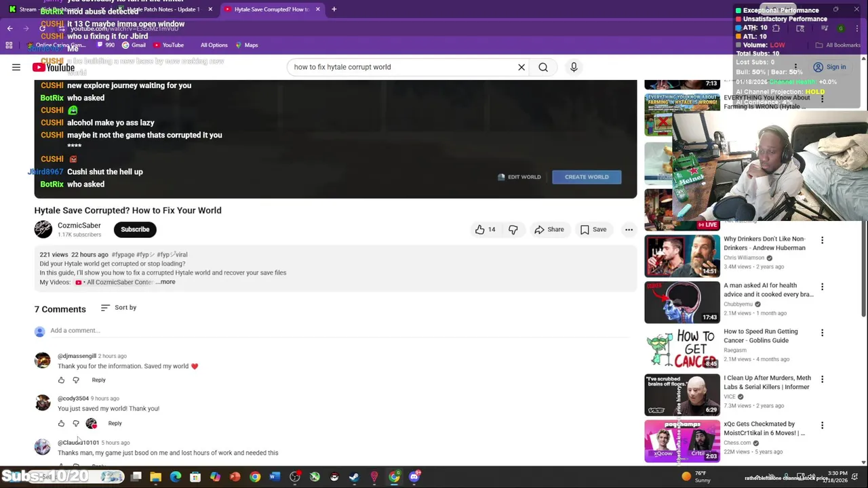Like the video with 14 likes
The width and height of the screenshot is (868, 488).
486,230
